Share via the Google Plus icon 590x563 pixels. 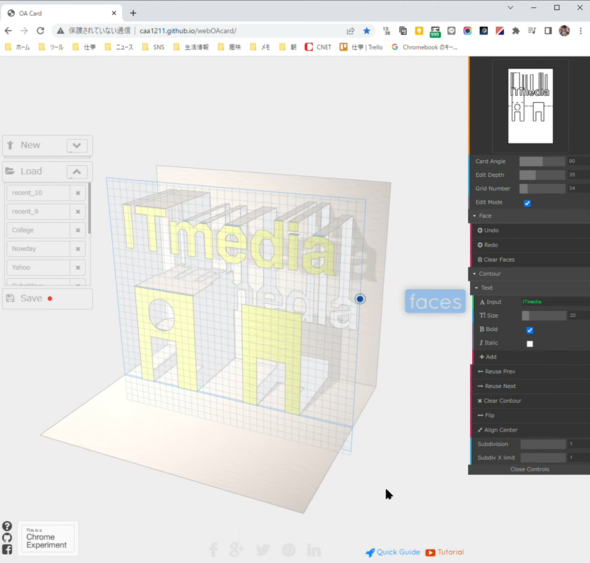(236, 550)
